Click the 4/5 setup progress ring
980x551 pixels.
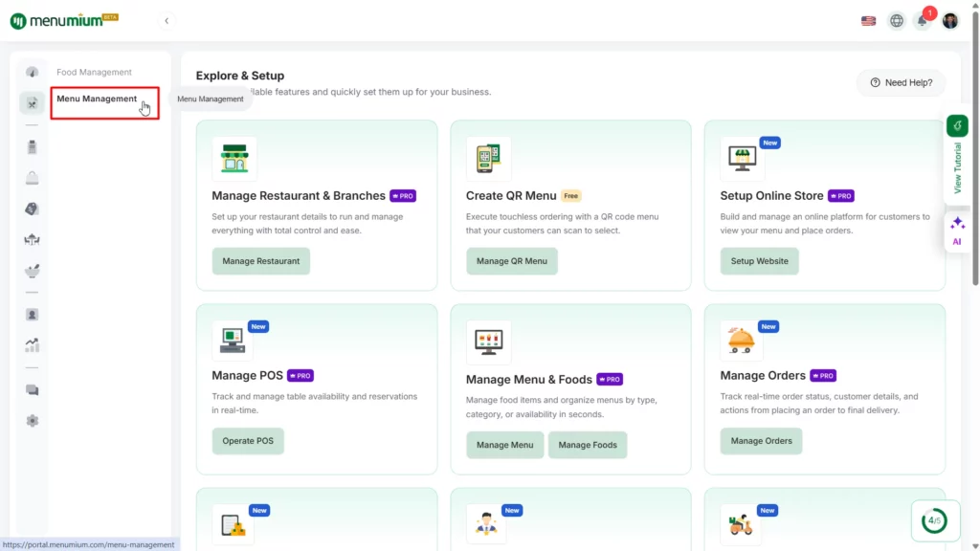pyautogui.click(x=934, y=520)
